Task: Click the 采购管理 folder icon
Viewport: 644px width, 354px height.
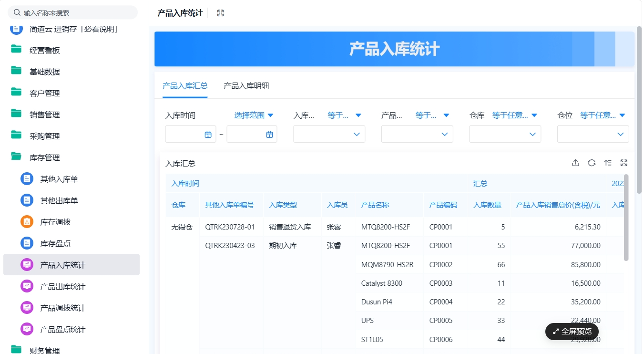Action: tap(17, 135)
